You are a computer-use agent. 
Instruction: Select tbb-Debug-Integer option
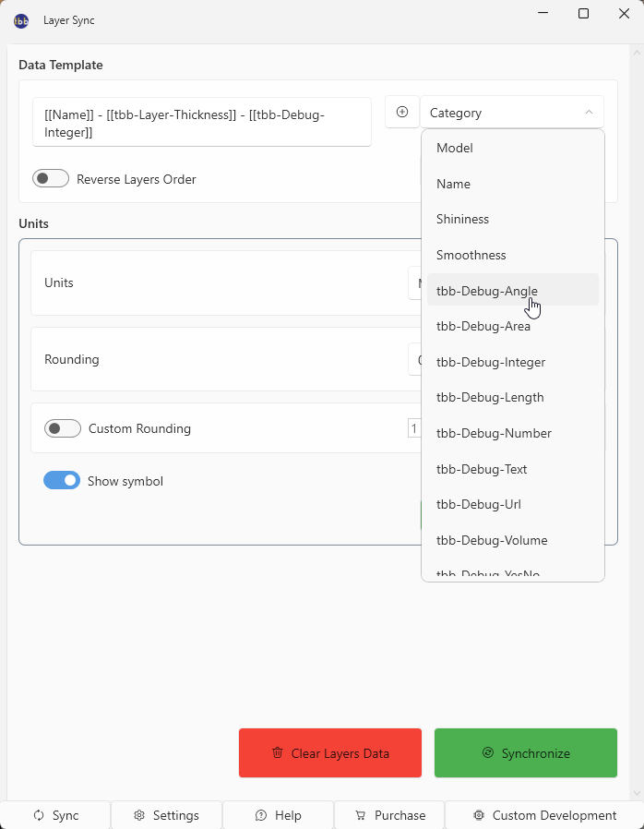(512, 362)
